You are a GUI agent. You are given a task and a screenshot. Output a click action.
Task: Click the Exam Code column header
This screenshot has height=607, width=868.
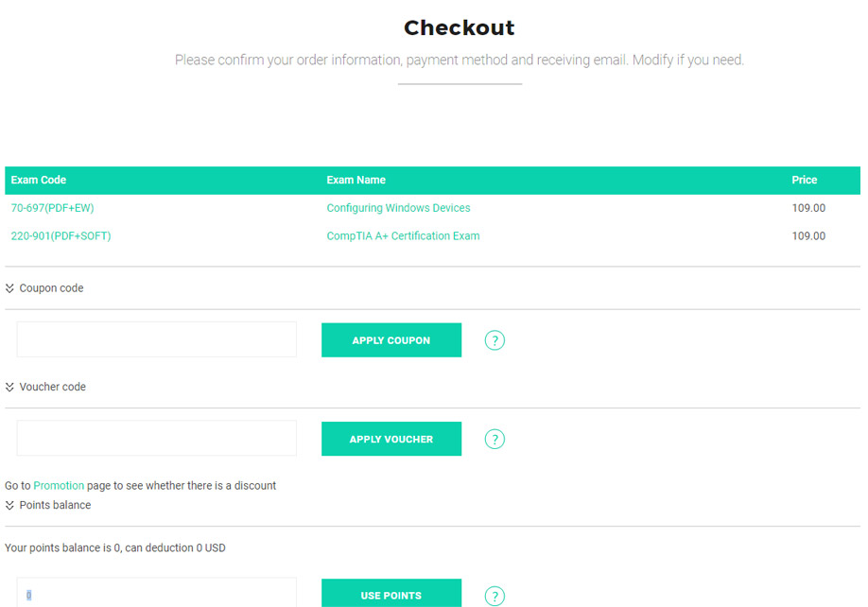click(39, 180)
